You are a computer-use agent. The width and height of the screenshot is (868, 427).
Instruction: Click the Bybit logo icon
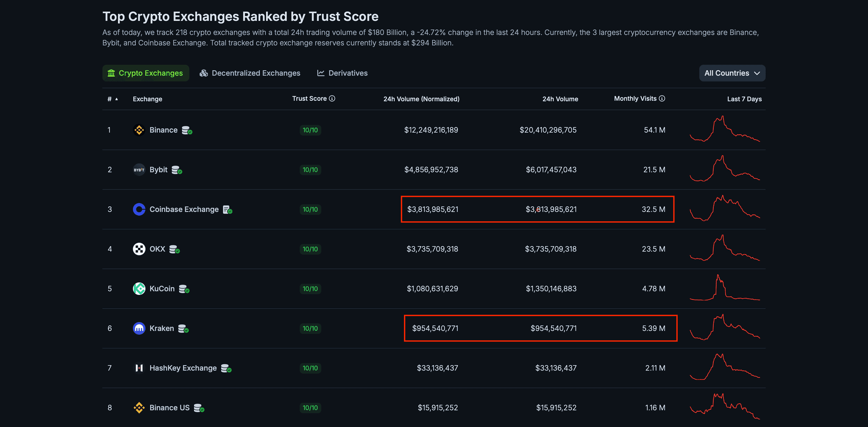coord(139,170)
